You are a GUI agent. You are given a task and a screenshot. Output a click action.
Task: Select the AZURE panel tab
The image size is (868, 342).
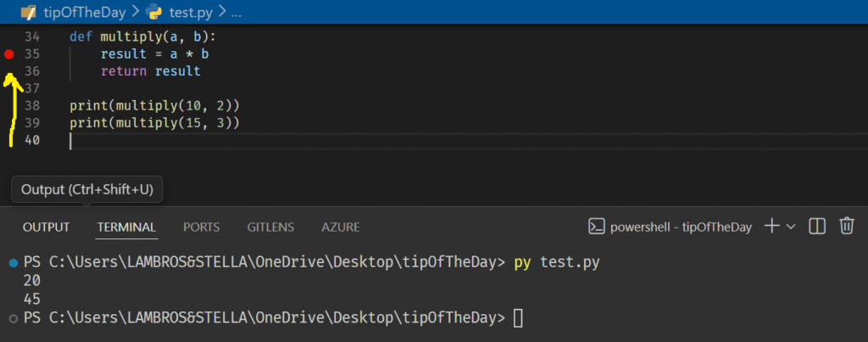(x=340, y=227)
